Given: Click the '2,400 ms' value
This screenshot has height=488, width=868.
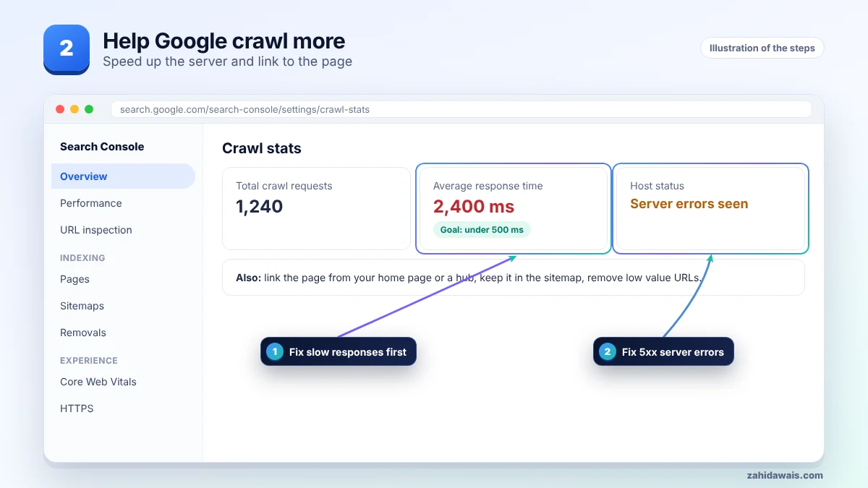Looking at the screenshot, I should pos(474,207).
